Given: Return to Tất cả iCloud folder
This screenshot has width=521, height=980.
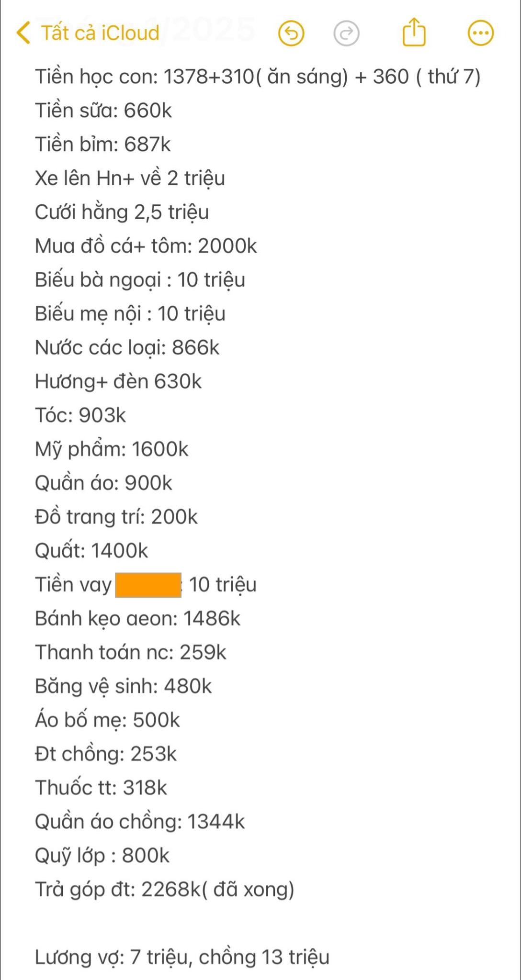Looking at the screenshot, I should pyautogui.click(x=100, y=33).
